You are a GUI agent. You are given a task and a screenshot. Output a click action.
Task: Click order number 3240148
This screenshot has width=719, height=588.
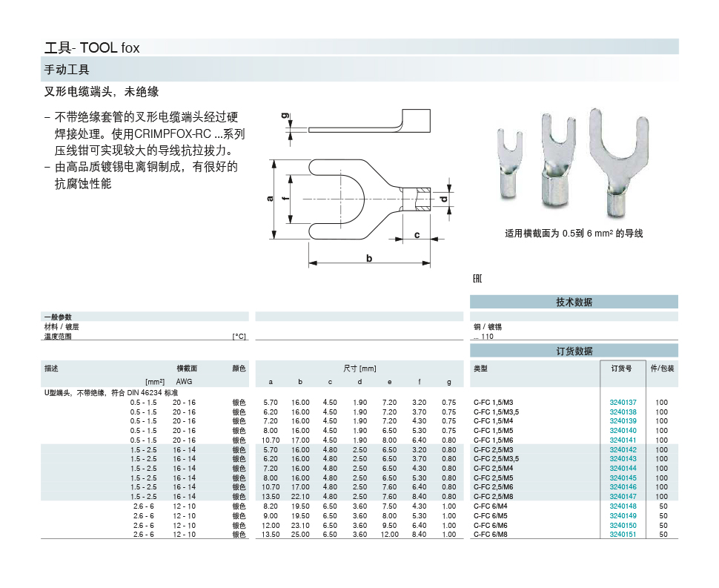coord(623,506)
